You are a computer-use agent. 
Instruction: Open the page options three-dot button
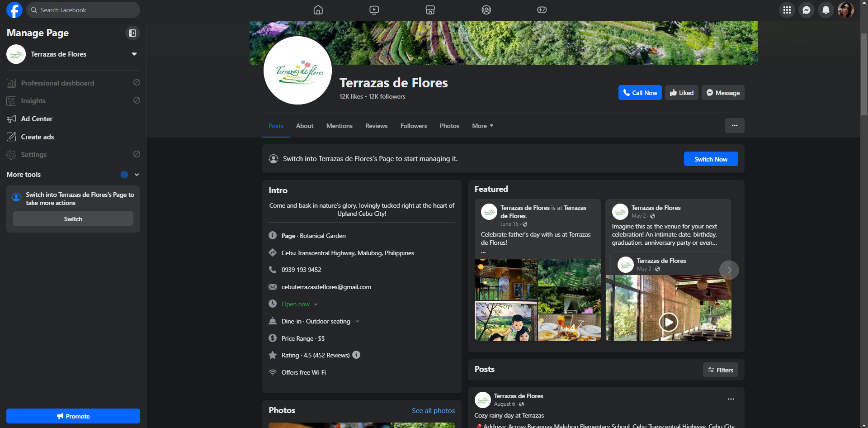point(735,126)
